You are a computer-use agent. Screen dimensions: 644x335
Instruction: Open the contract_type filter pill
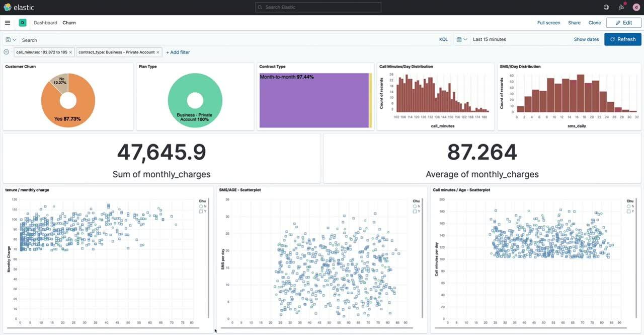(x=117, y=52)
